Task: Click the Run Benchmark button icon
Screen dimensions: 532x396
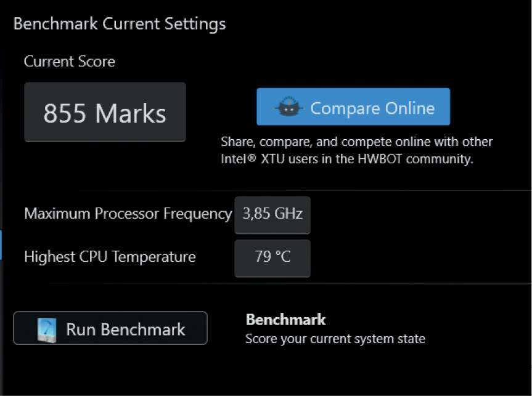Action: 47,329
